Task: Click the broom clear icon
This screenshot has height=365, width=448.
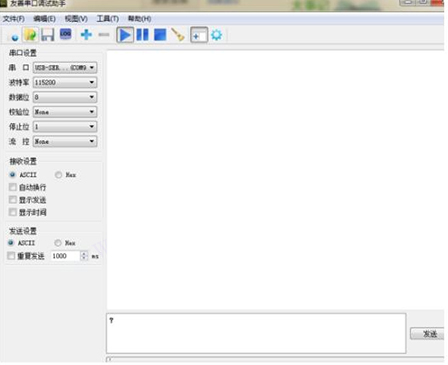Action: pos(178,35)
